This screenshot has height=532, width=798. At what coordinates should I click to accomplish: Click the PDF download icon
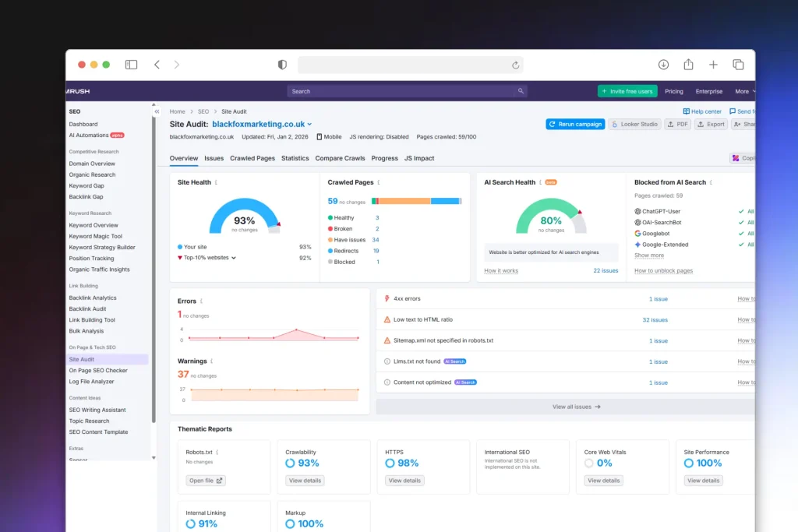671,125
